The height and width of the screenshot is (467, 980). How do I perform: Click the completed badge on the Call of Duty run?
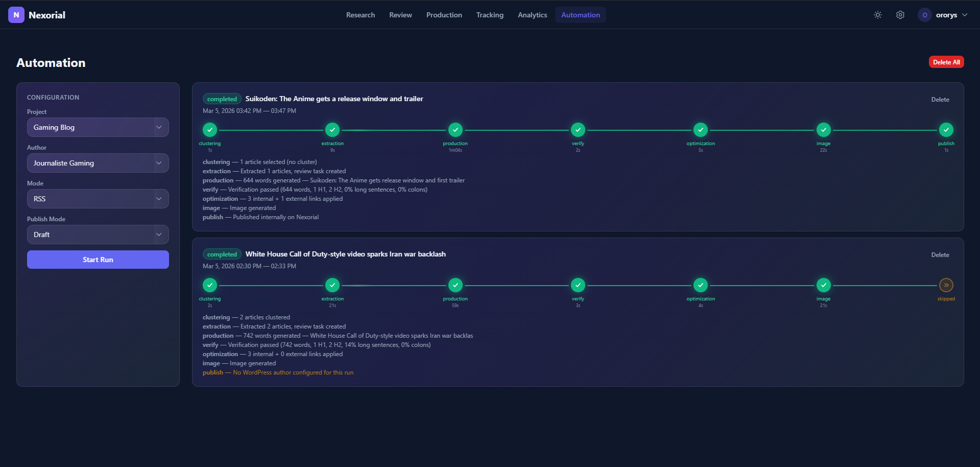click(x=222, y=254)
